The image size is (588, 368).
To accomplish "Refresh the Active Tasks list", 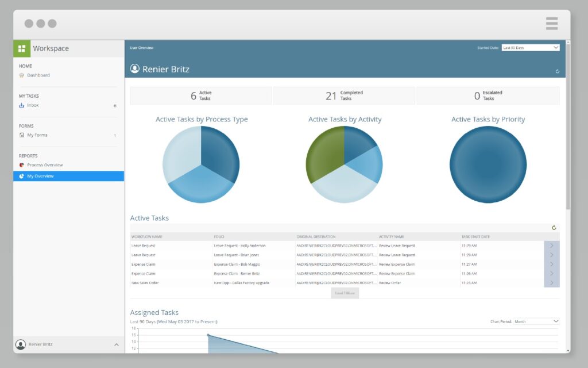I will click(554, 228).
